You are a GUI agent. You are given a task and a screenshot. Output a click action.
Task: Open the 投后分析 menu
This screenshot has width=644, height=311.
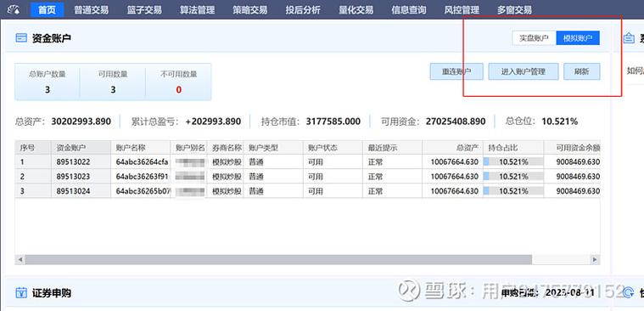pyautogui.click(x=303, y=9)
